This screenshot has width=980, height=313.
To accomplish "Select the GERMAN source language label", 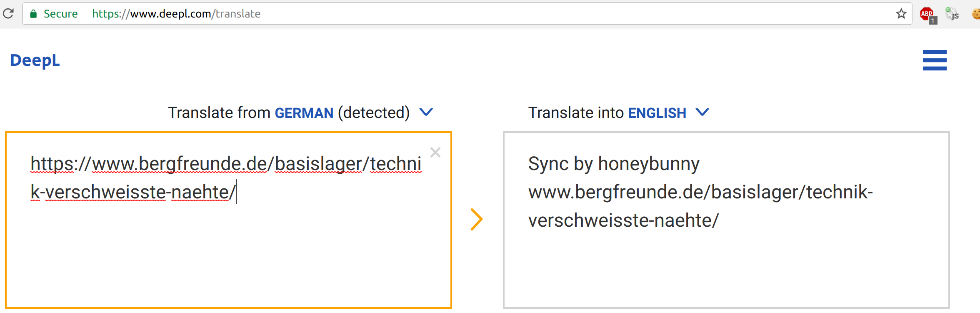I will [x=304, y=113].
